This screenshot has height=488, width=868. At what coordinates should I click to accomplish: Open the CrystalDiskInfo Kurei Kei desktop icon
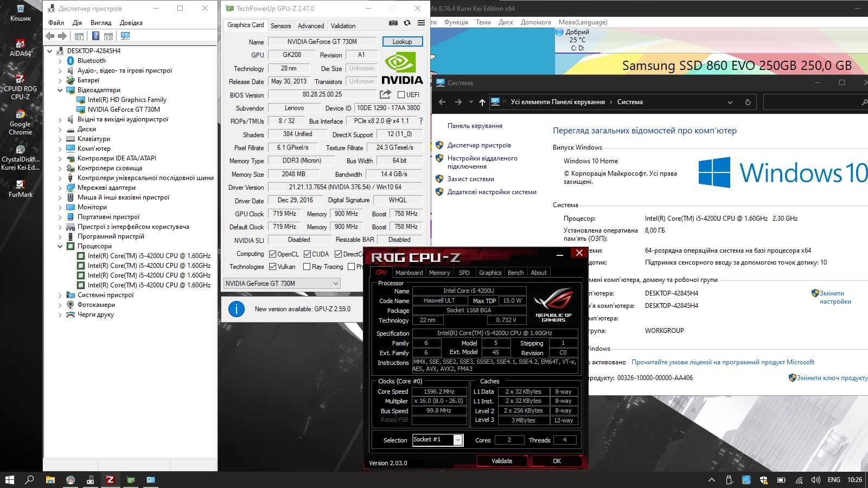click(x=20, y=157)
